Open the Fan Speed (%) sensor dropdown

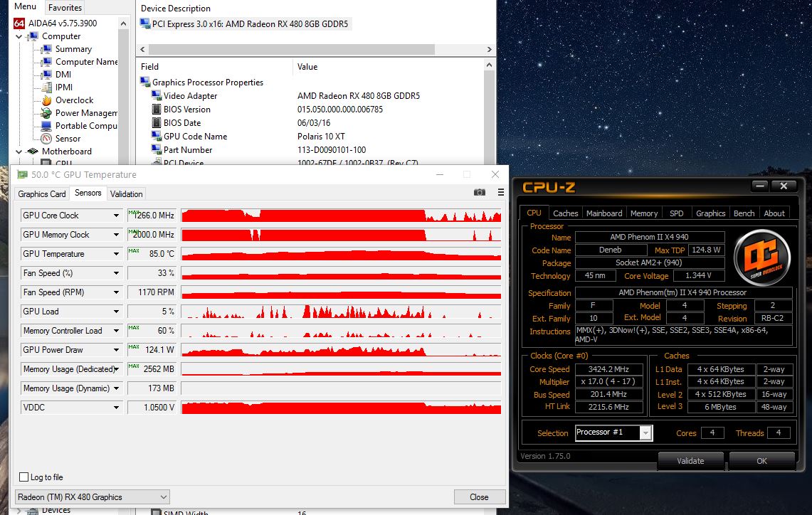point(117,272)
